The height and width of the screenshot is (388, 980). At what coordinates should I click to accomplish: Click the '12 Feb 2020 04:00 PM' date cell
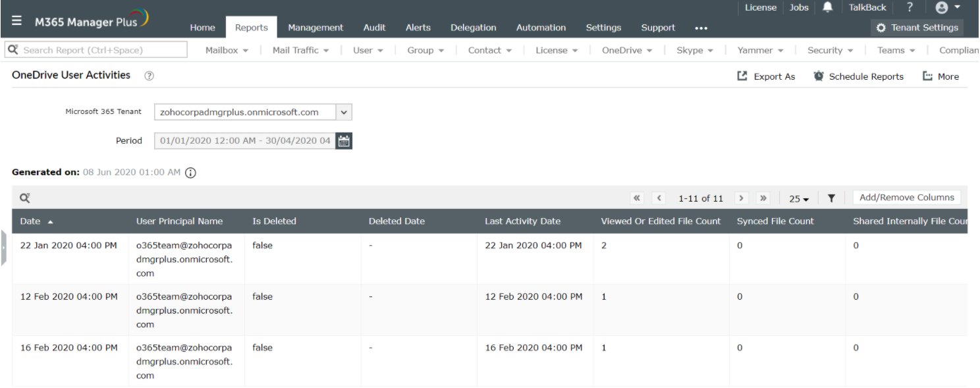pyautogui.click(x=68, y=296)
